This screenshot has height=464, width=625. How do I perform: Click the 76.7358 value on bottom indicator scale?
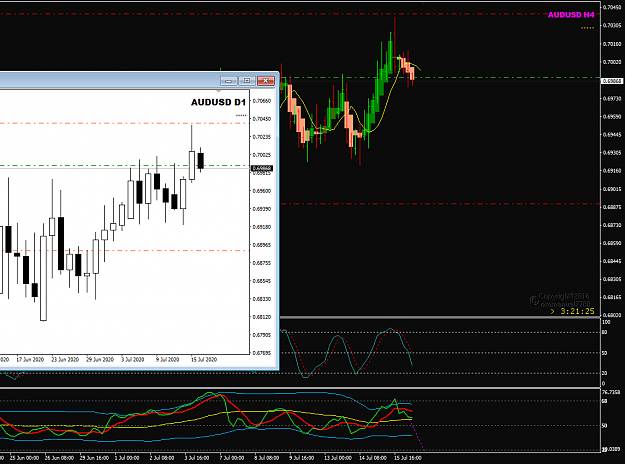click(611, 393)
